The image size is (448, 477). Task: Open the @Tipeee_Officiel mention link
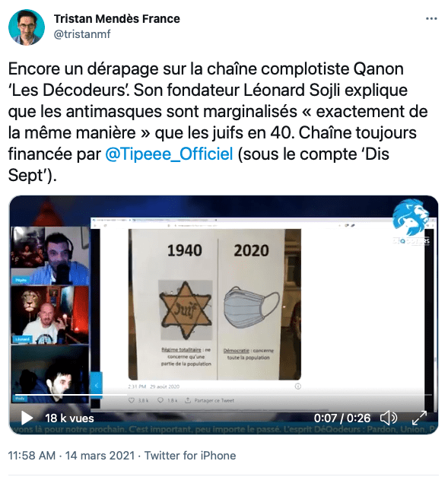point(169,154)
